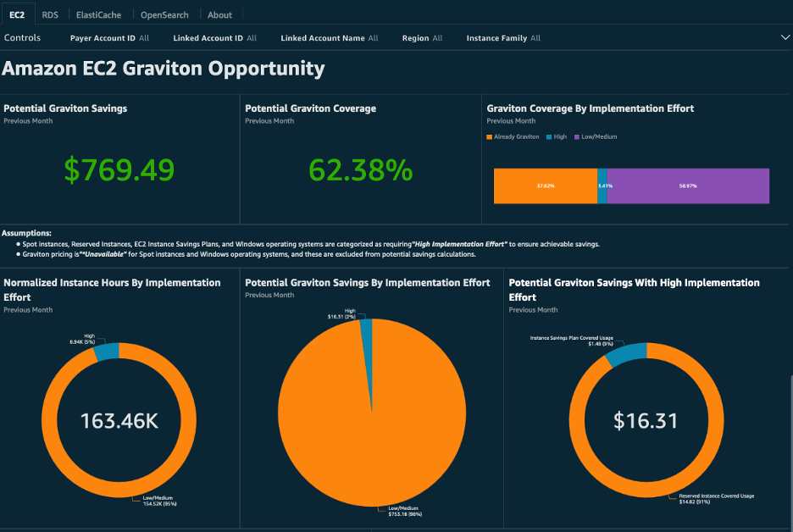Click the $769.49 potential savings value
The image size is (793, 532).
coord(119,170)
